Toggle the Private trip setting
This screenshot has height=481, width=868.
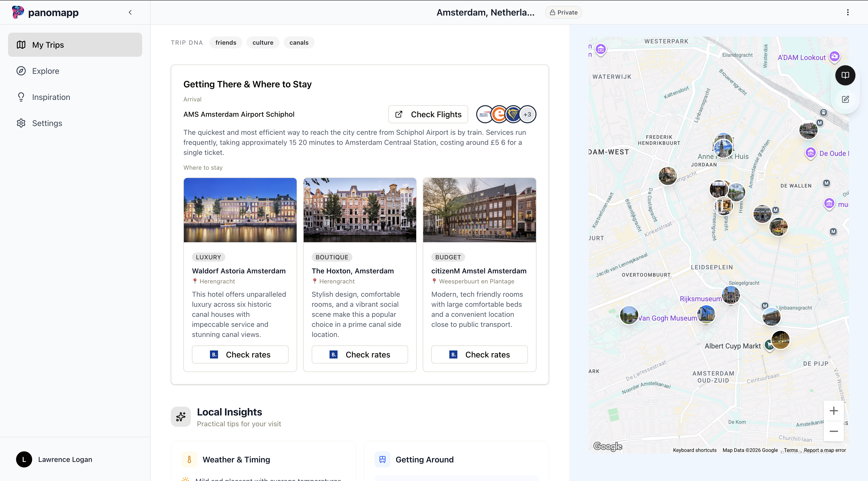[x=563, y=12]
